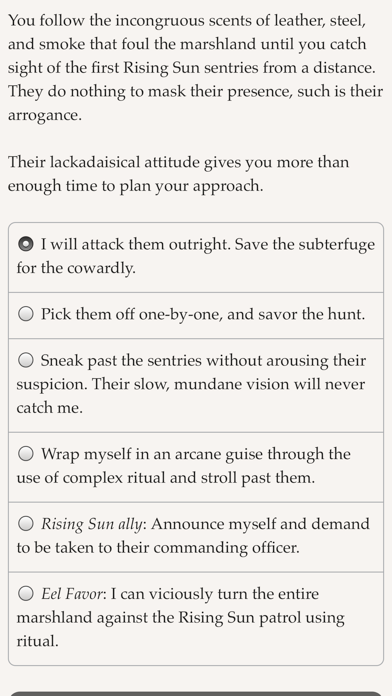
Task: Click 'demand to be taken to their commanding officer'
Action: point(193,536)
